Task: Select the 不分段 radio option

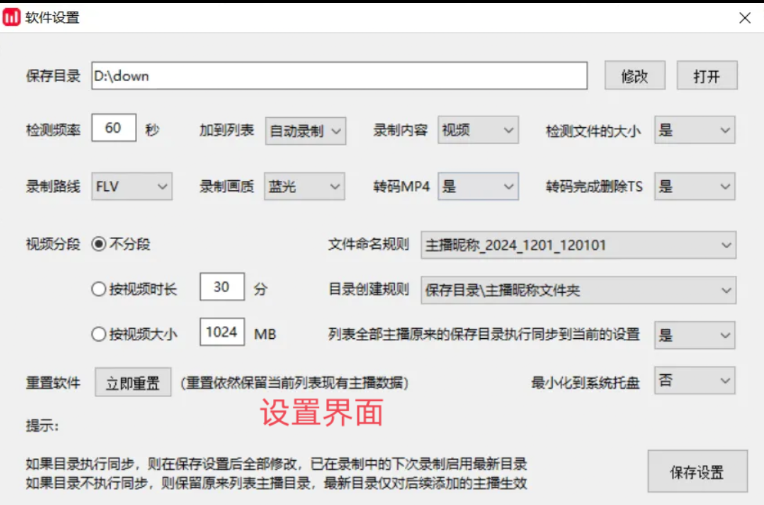Action: tap(99, 244)
